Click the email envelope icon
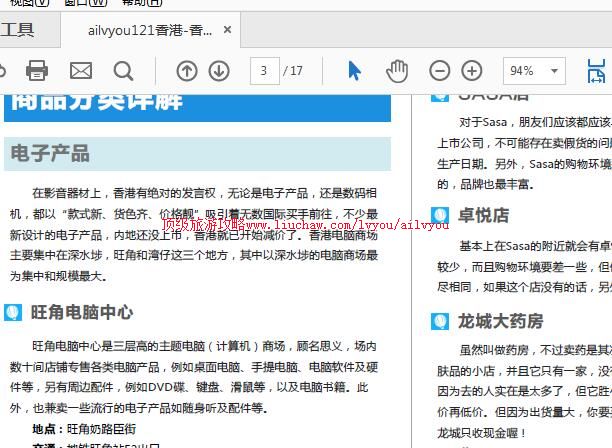 point(80,70)
